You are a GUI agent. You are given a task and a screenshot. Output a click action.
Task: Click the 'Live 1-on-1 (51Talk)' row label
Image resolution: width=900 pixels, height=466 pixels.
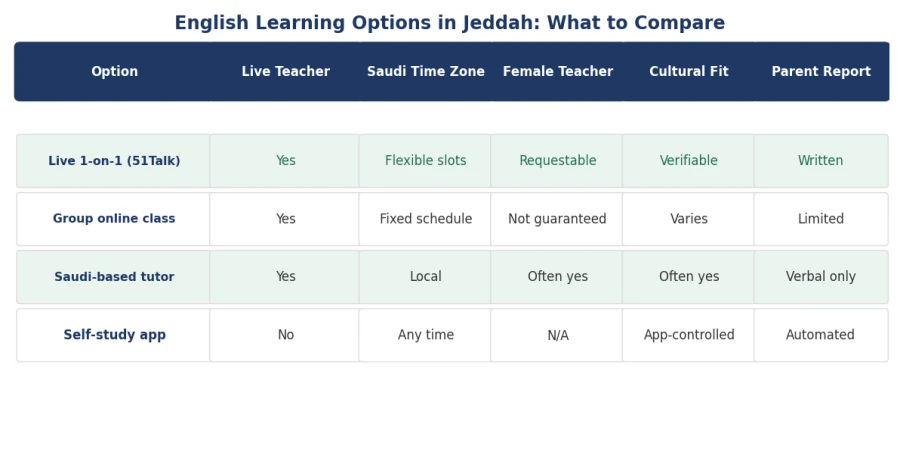114,161
